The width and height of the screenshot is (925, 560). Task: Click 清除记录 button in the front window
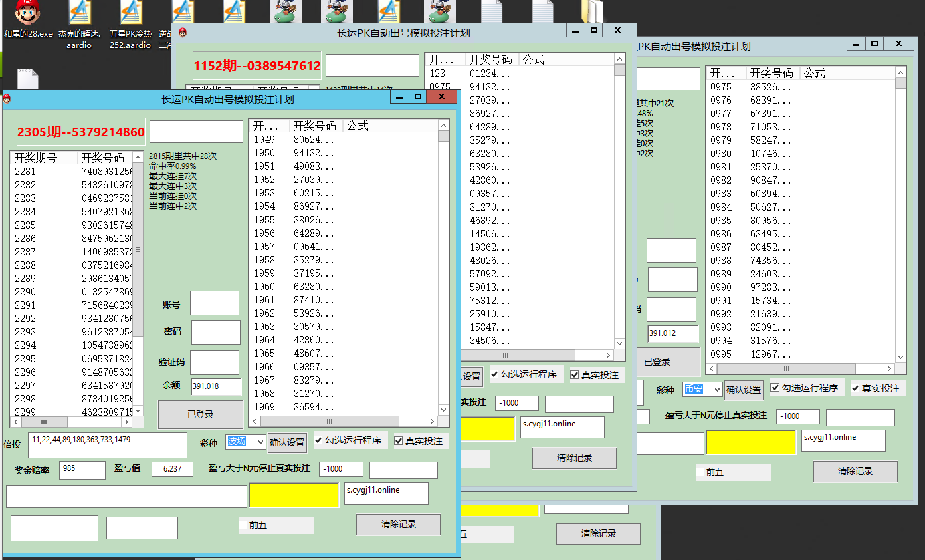pos(398,525)
